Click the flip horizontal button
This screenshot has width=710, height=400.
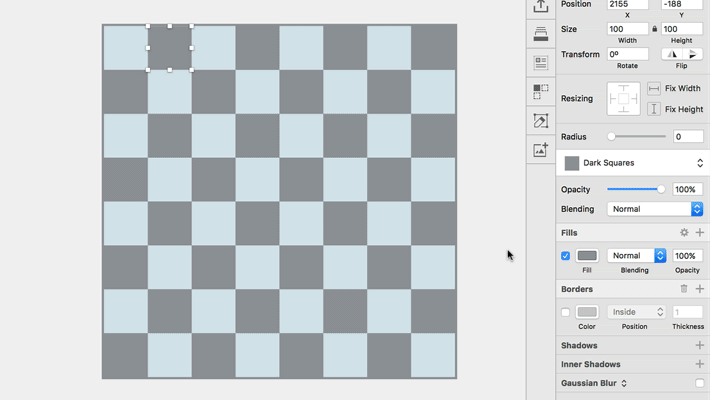pyautogui.click(x=672, y=54)
